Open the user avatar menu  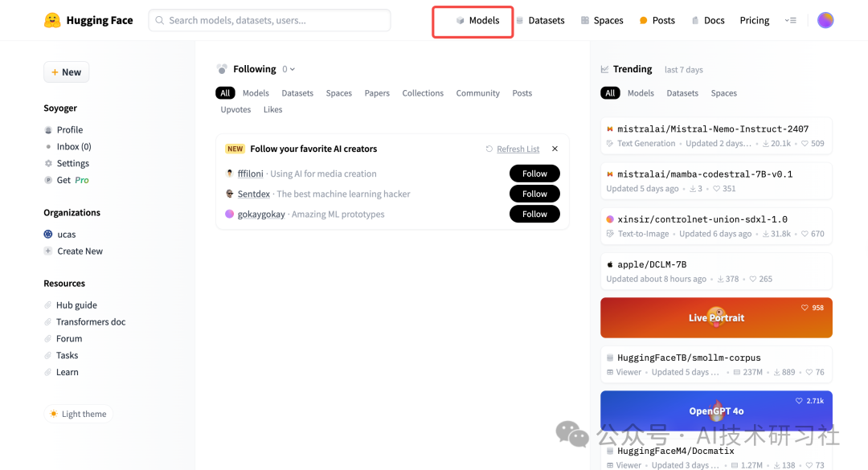[825, 20]
